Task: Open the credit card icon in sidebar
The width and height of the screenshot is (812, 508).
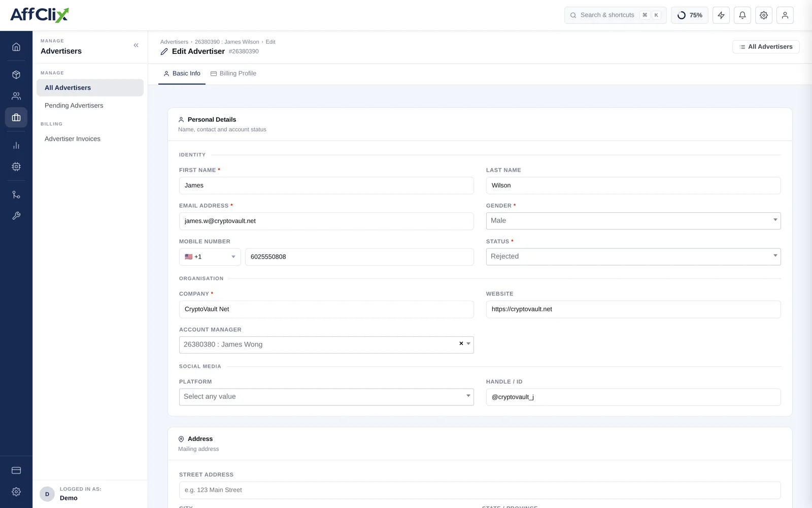Action: click(x=16, y=470)
